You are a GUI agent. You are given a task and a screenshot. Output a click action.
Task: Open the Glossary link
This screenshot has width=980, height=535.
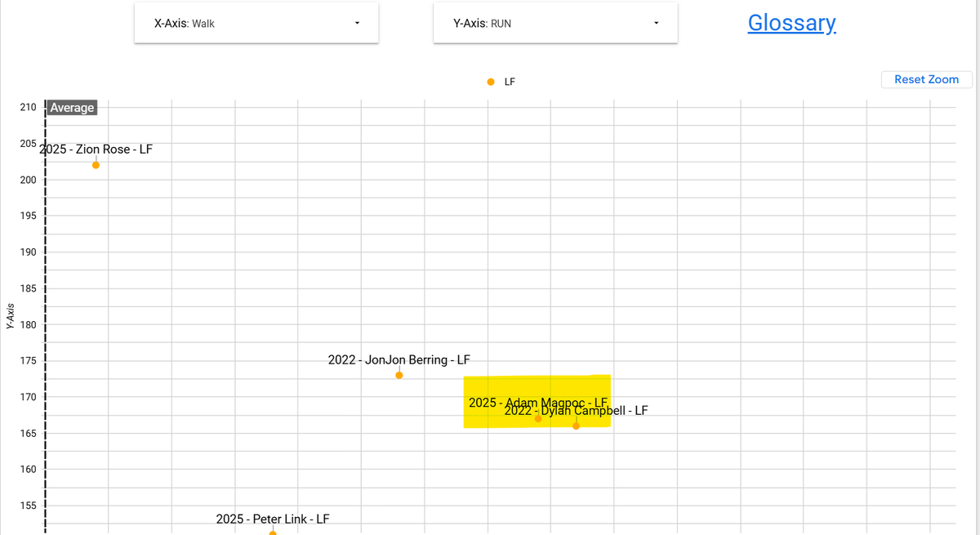[791, 22]
